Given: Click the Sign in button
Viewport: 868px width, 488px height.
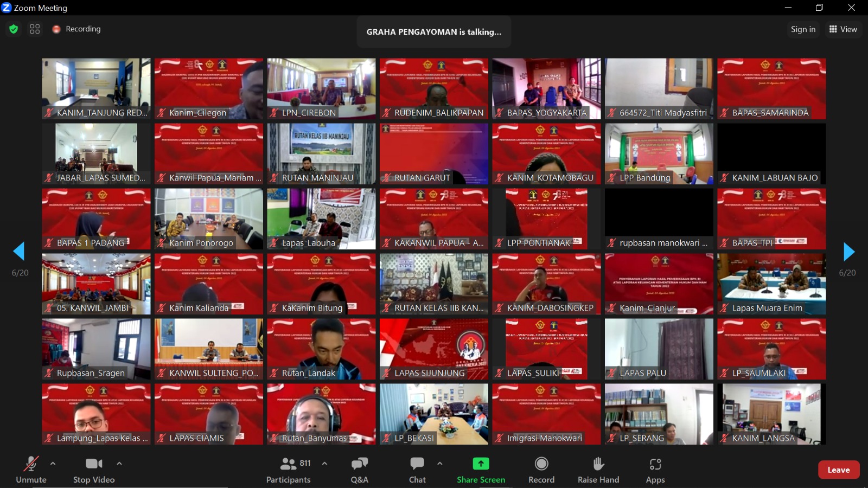Looking at the screenshot, I should click(x=803, y=29).
